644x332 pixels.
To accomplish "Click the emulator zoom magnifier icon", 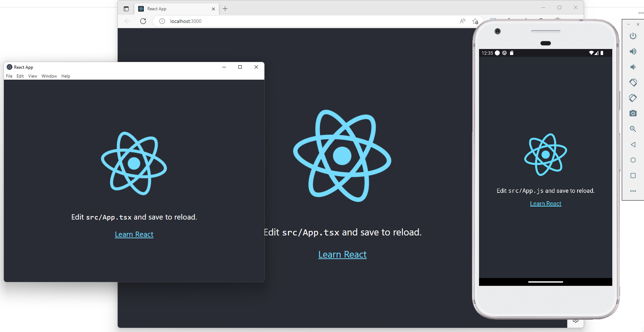I will (x=633, y=129).
